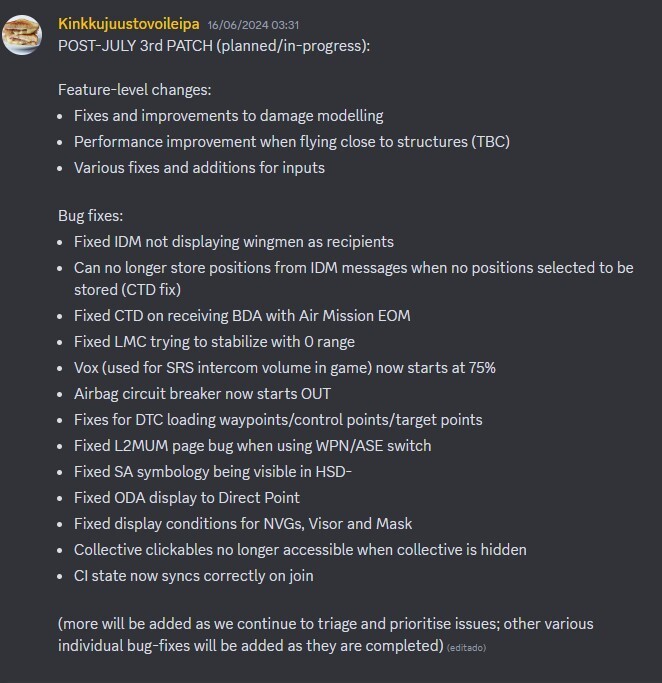Image resolution: width=662 pixels, height=683 pixels.
Task: Click the ODA display to Direct Point bullet
Action: pos(187,498)
